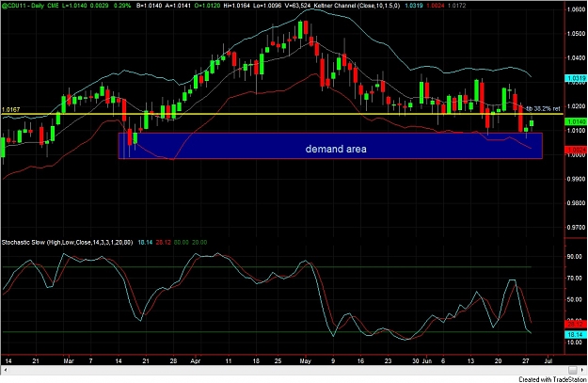The width and height of the screenshot is (588, 383).
Task: Click the horizontal scrollbar thumb
Action: click(572, 370)
